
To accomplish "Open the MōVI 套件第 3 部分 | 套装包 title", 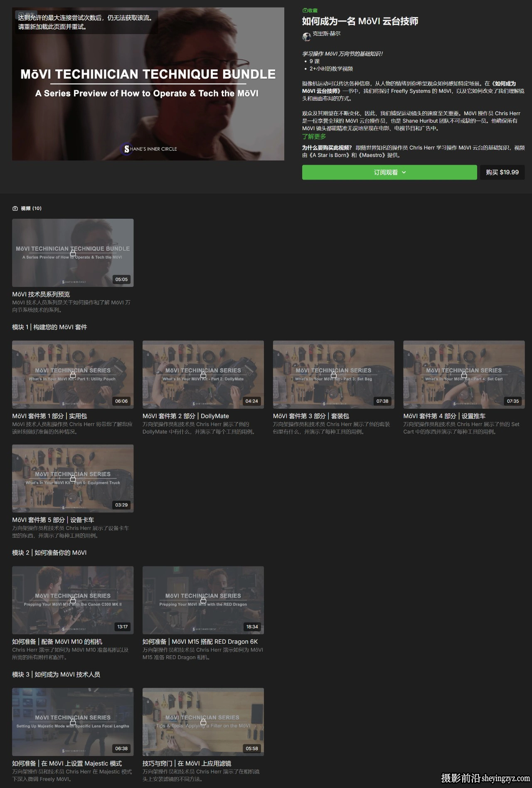I will tap(311, 416).
